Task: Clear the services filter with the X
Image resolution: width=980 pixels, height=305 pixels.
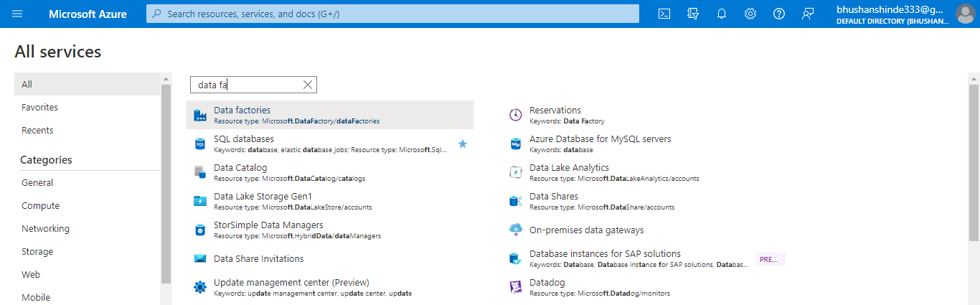Action: point(308,85)
